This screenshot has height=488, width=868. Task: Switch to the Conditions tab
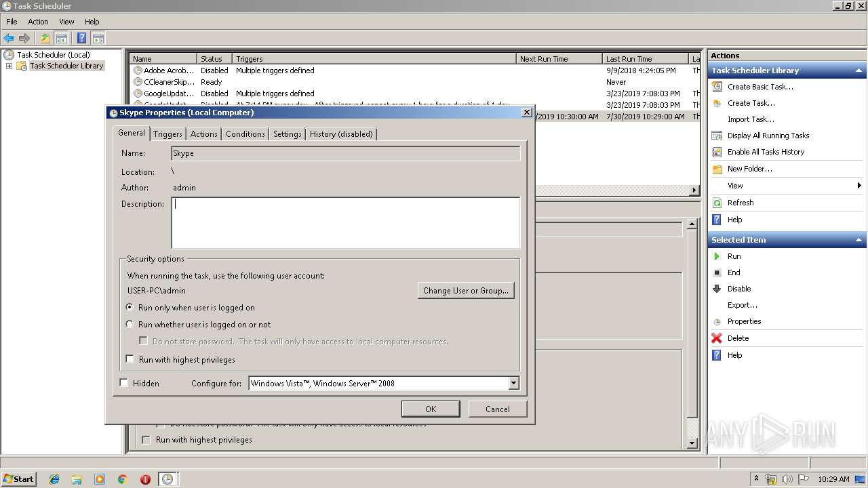coord(245,134)
